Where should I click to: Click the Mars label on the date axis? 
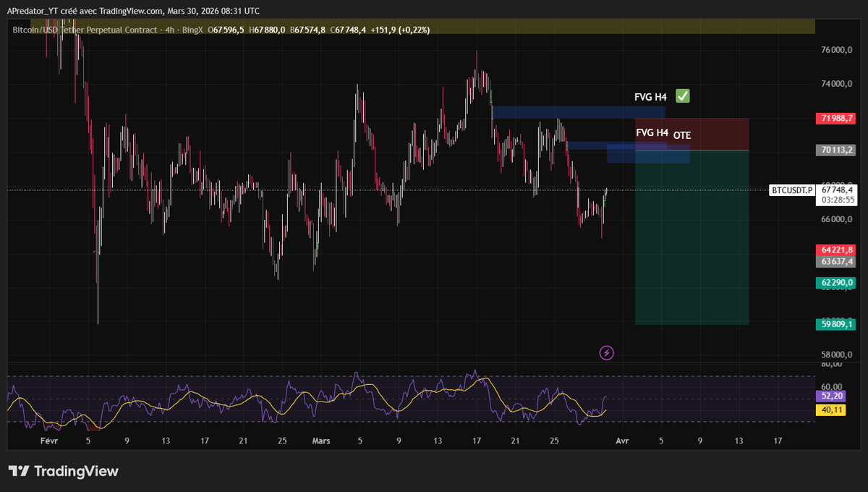[321, 440]
